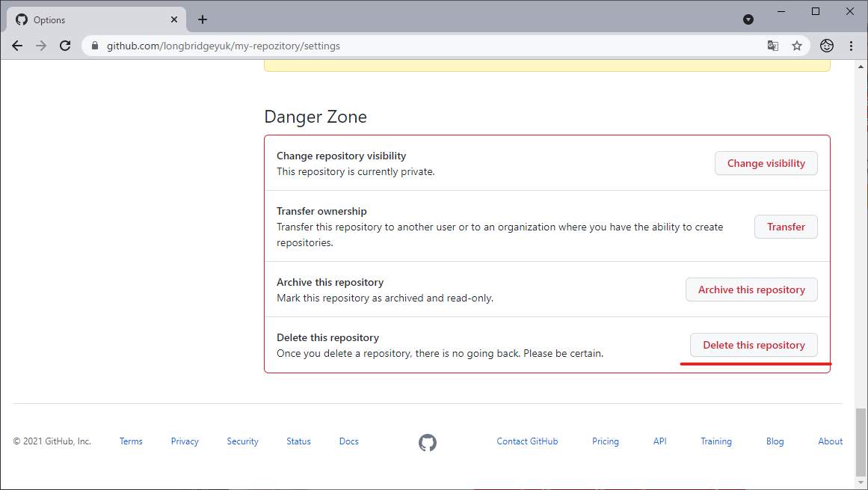This screenshot has width=868, height=490.
Task: Click the address bar URL
Action: [223, 46]
